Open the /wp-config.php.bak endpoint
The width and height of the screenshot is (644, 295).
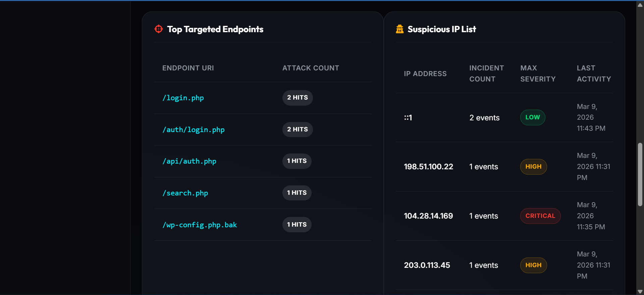[200, 225]
